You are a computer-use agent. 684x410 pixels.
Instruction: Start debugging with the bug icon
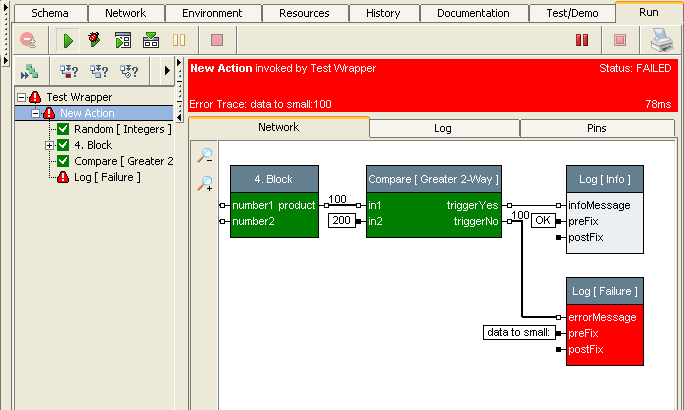[95, 41]
